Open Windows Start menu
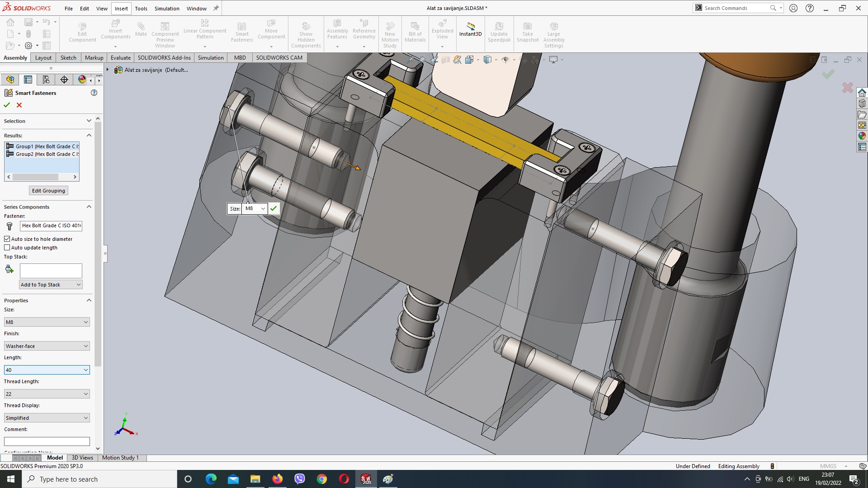Image resolution: width=868 pixels, height=488 pixels. pos(11,479)
